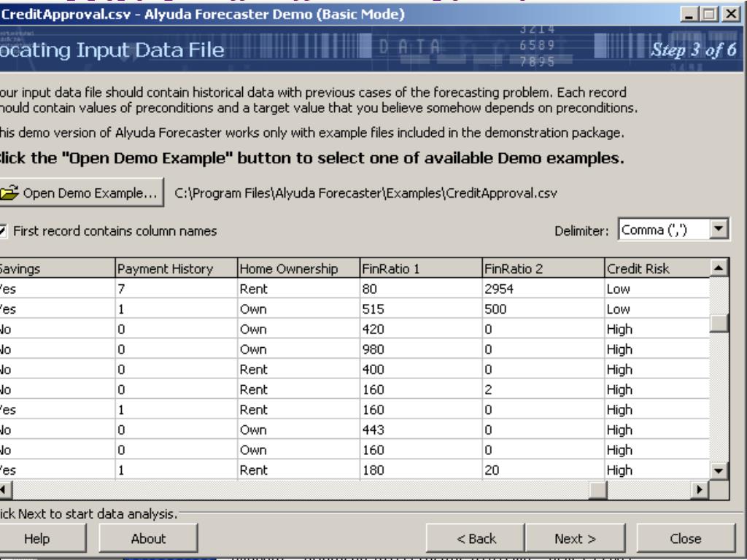
Task: Click the FinRatio 1 cell showing 80
Action: pos(421,289)
